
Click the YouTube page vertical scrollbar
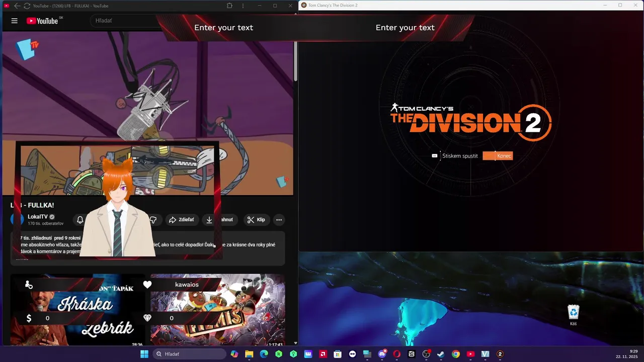point(296,60)
